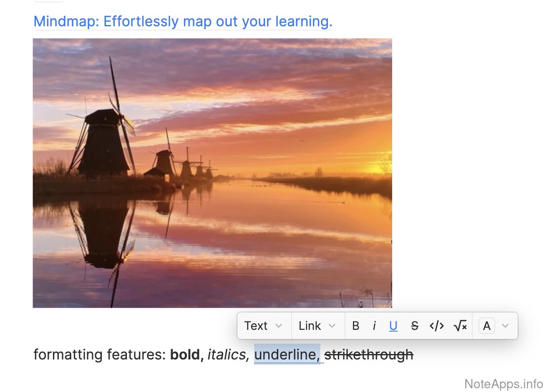Expand the chevron next to Link
Image resolution: width=544 pixels, height=392 pixels.
(x=332, y=326)
